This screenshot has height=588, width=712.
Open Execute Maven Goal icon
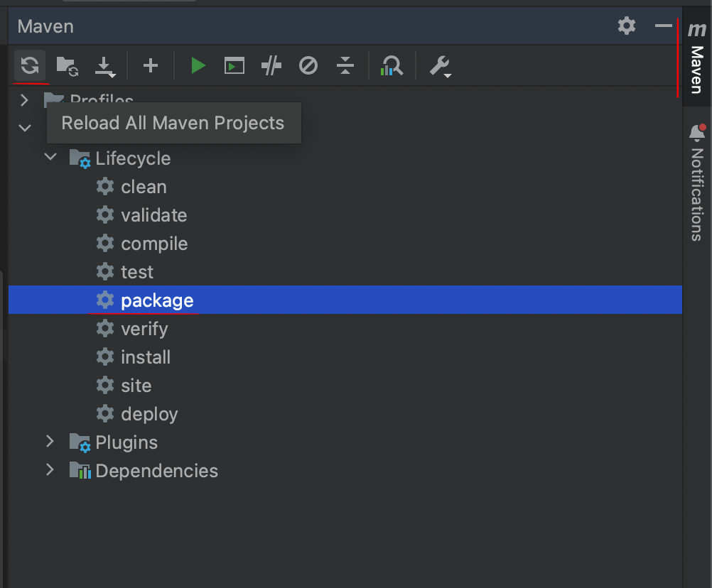tap(234, 66)
